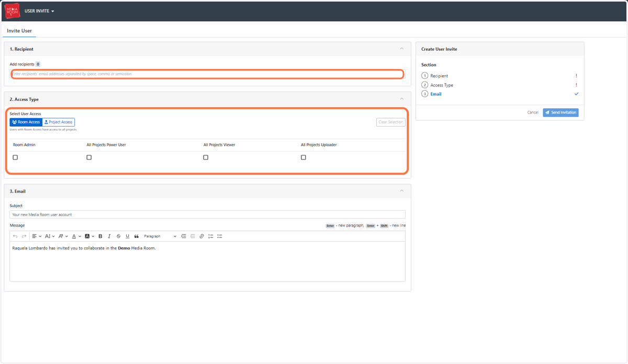628x364 pixels.
Task: Collapse the 3. Email section
Action: pos(402,191)
